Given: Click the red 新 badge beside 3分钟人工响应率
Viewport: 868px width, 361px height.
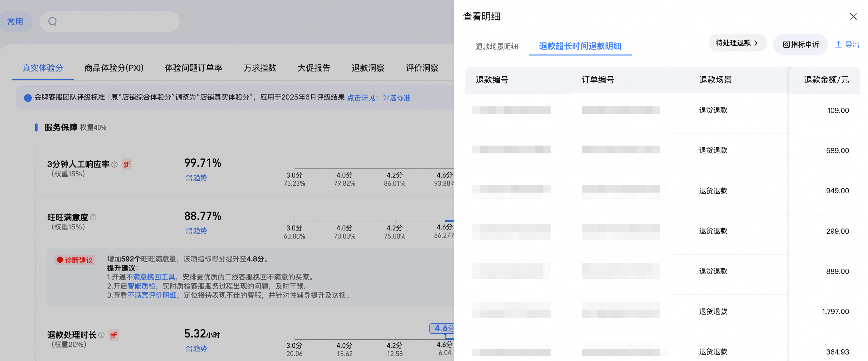Looking at the screenshot, I should pos(127,164).
